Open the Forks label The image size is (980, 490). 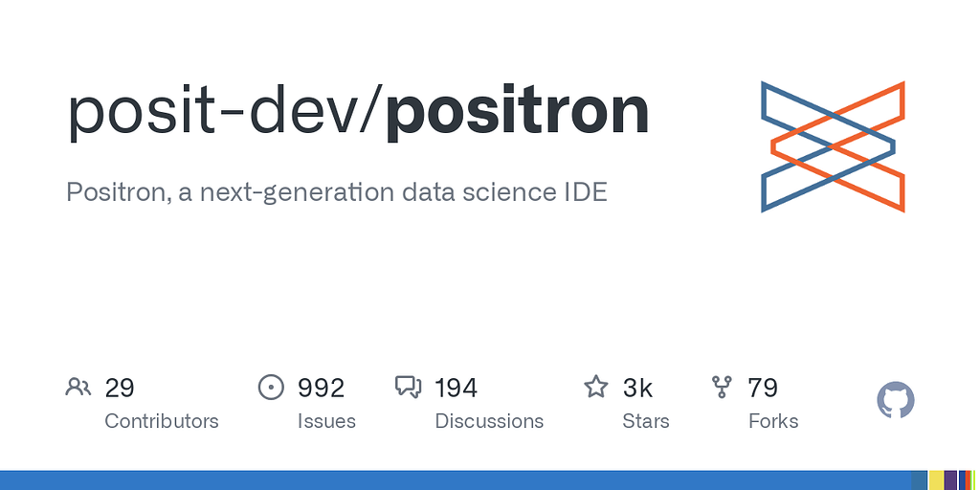point(773,421)
